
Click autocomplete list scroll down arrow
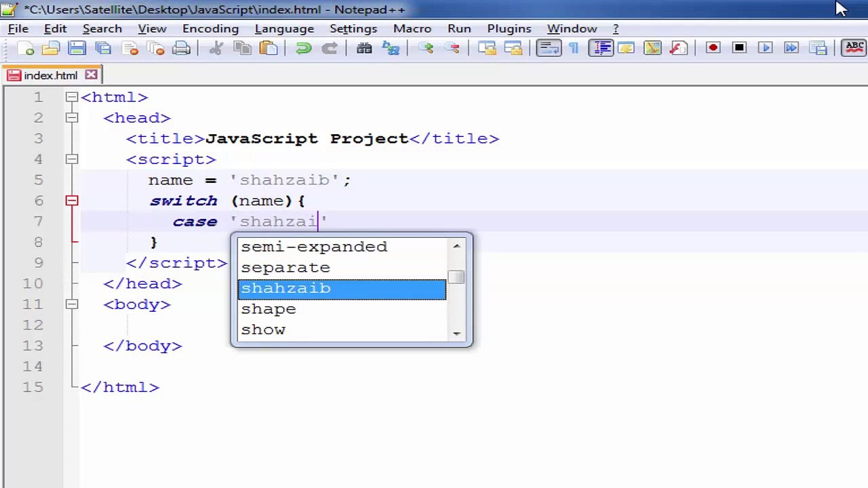click(x=456, y=333)
